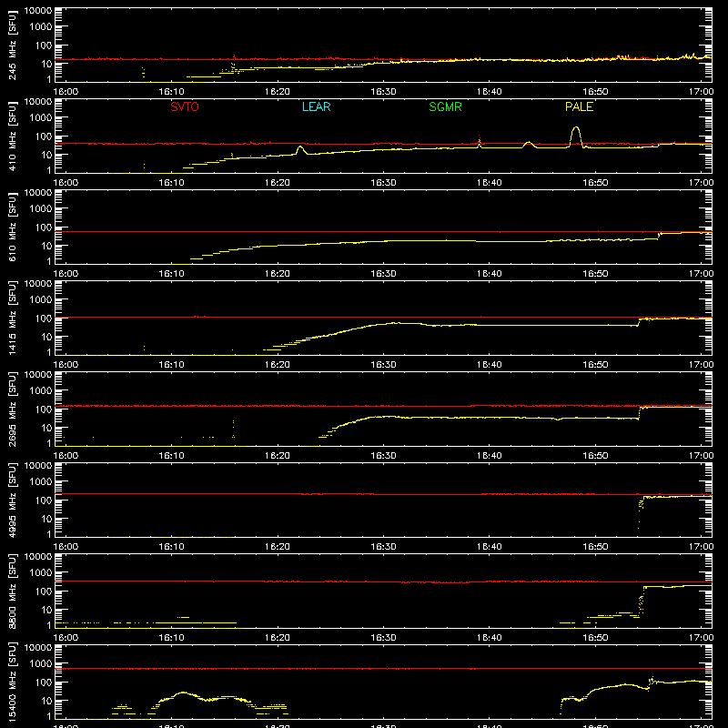Click the red SVTO station label
Image resolution: width=728 pixels, height=728 pixels.
click(x=185, y=106)
